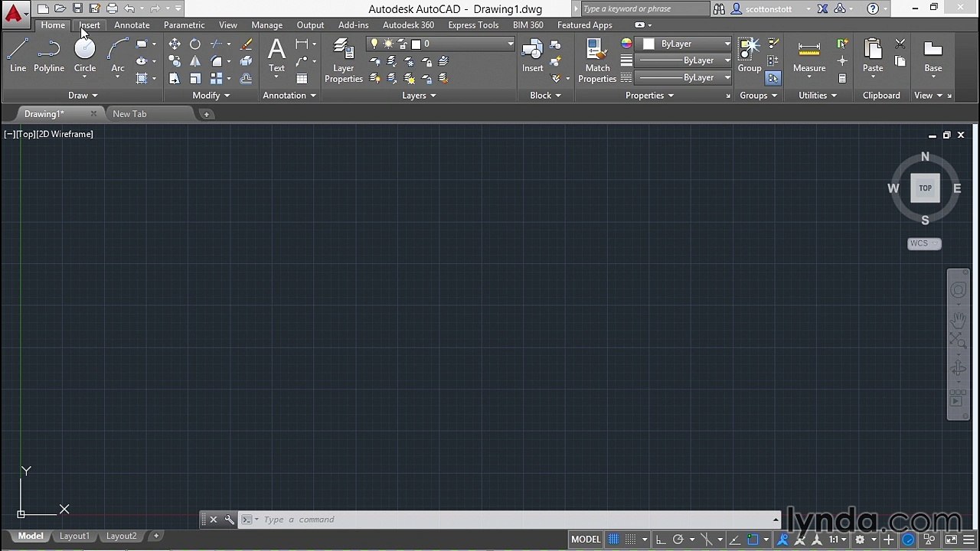The width and height of the screenshot is (980, 551).
Task: Click the [2D Wireframe] visual style control
Action: [64, 134]
